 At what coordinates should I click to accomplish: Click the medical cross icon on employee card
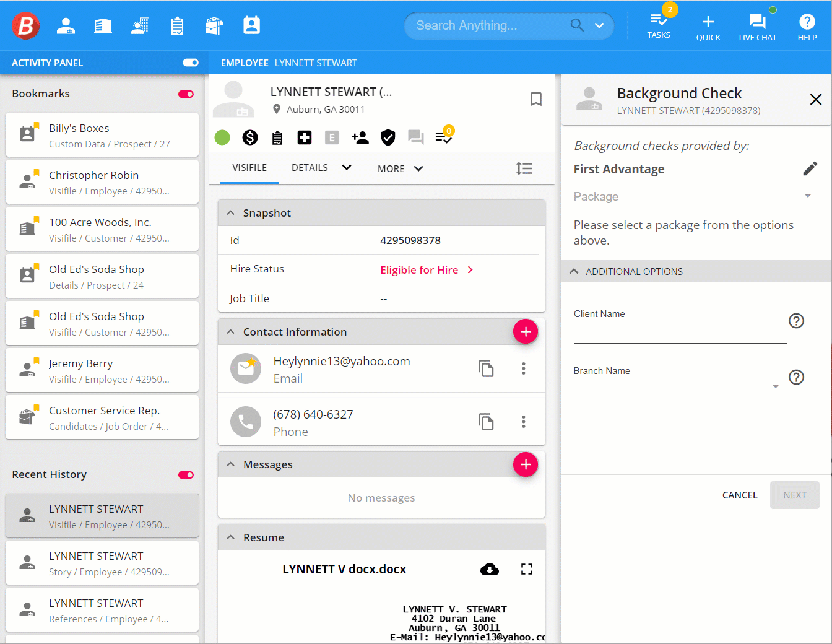[305, 137]
